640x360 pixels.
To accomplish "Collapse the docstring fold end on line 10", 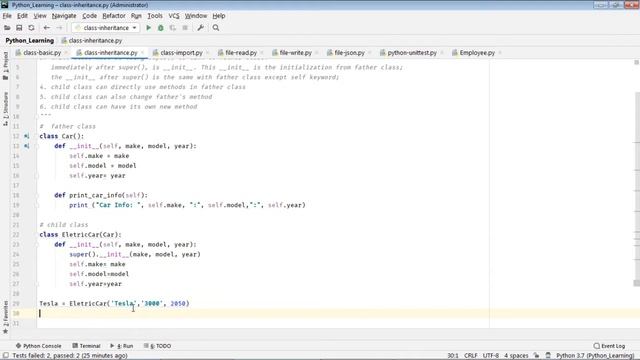I will 37,116.
